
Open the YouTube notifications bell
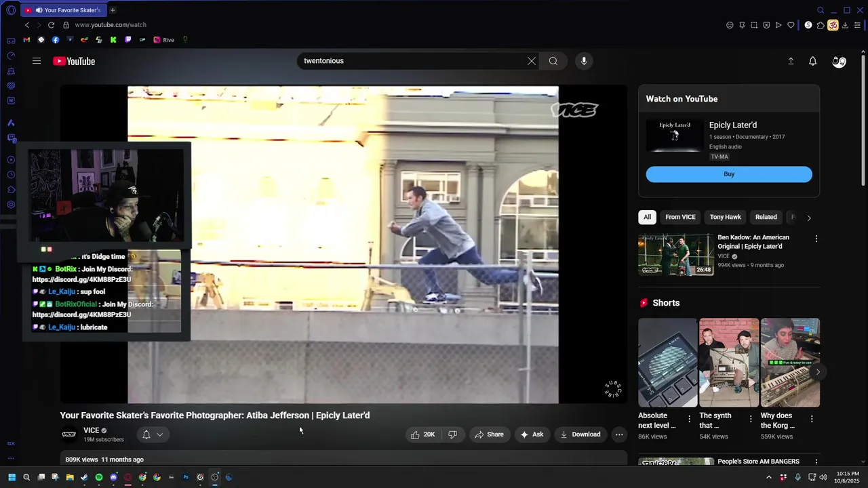(x=812, y=61)
